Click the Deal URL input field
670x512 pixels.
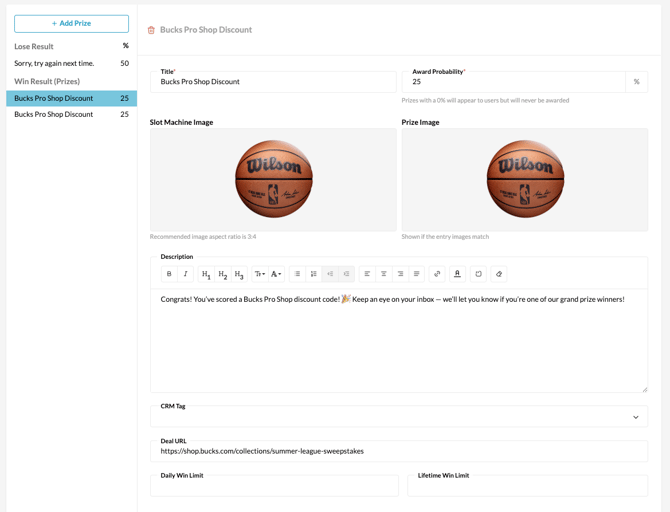(x=398, y=451)
